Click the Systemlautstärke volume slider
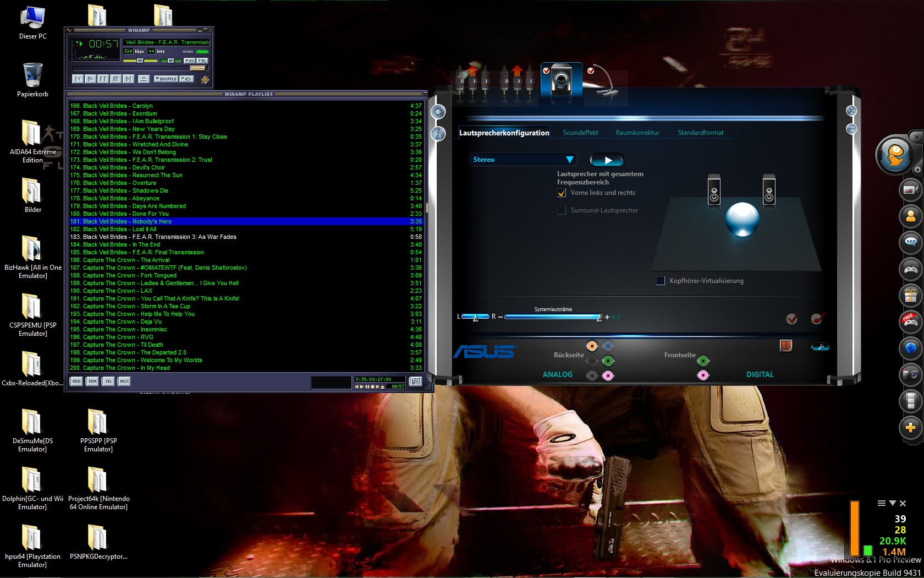 point(554,317)
